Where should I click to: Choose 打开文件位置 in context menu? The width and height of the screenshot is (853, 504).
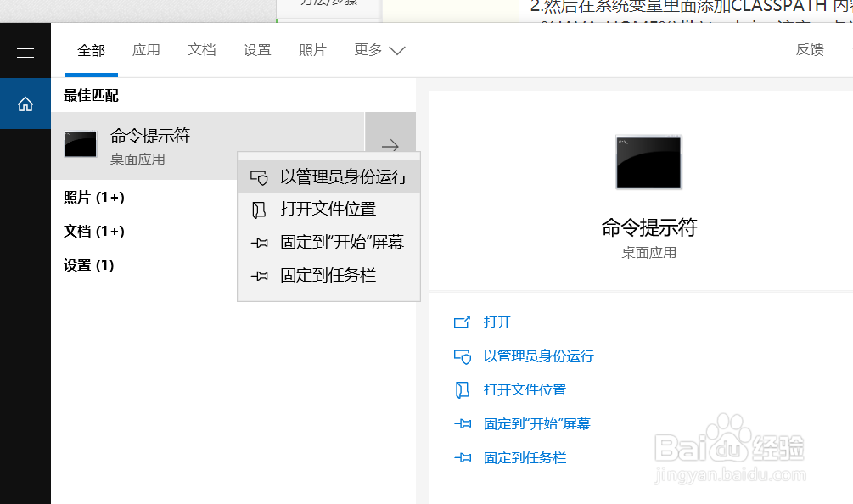(329, 210)
